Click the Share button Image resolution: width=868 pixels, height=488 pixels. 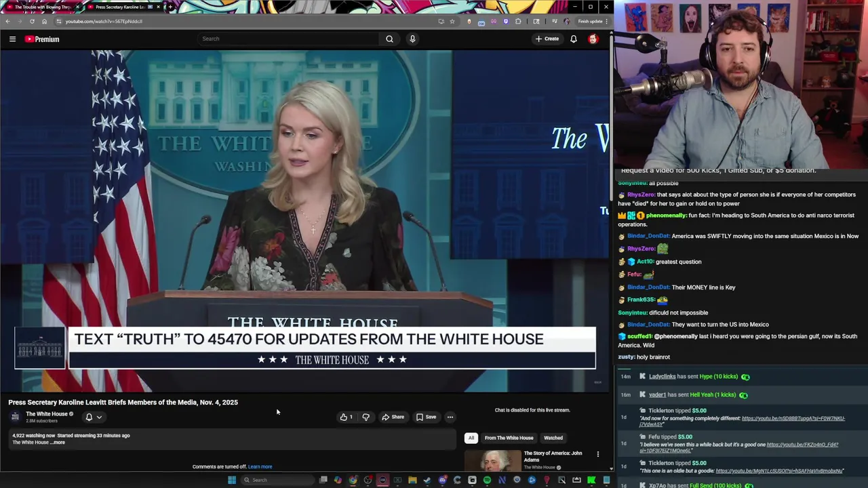(x=393, y=417)
